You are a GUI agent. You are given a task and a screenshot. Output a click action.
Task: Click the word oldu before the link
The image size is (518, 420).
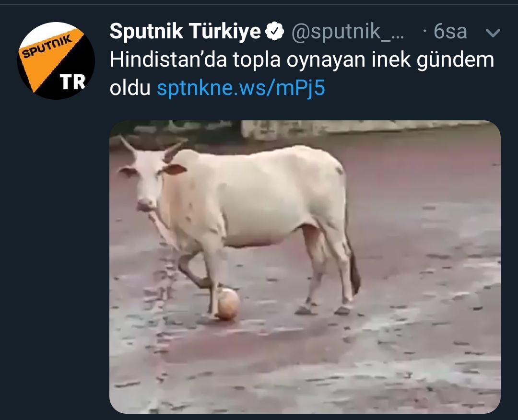coord(130,88)
